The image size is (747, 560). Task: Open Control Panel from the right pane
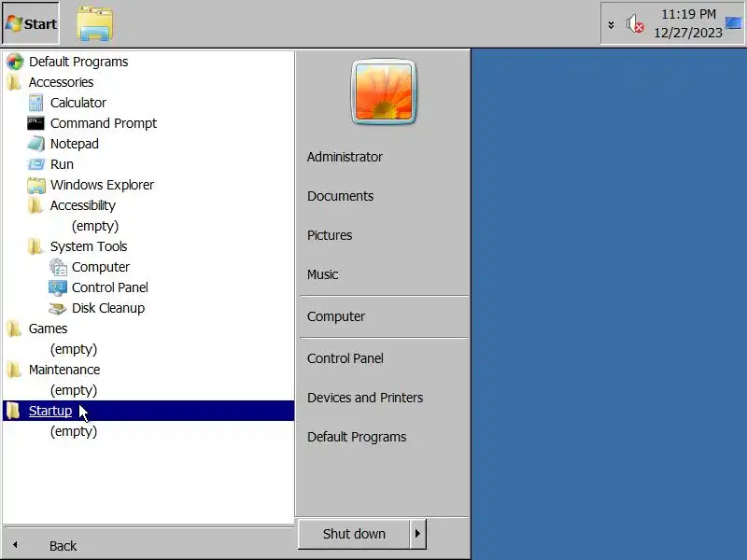[345, 358]
